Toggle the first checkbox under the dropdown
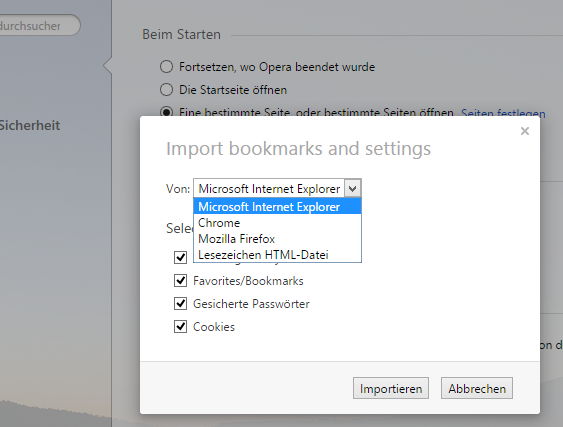 tap(180, 257)
